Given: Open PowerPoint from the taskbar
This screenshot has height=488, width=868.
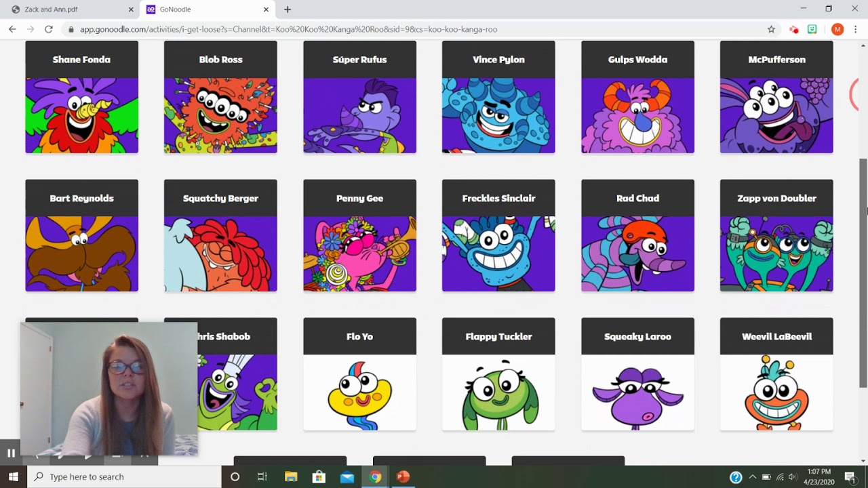Looking at the screenshot, I should (x=403, y=476).
